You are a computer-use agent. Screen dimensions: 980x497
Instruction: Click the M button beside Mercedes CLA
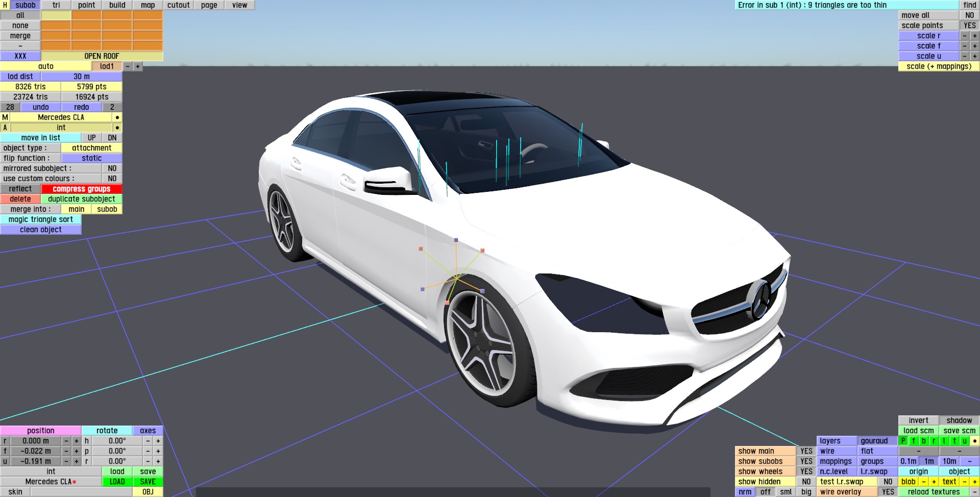(x=5, y=117)
